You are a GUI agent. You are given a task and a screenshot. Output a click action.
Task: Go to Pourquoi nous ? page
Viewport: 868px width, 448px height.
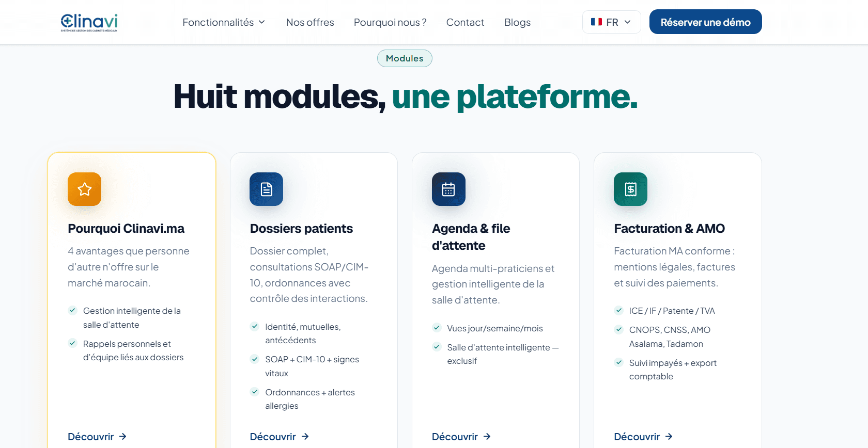click(390, 22)
